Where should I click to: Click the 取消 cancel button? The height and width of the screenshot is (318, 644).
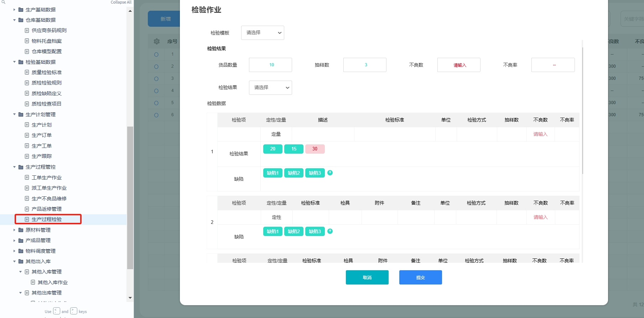tap(367, 277)
